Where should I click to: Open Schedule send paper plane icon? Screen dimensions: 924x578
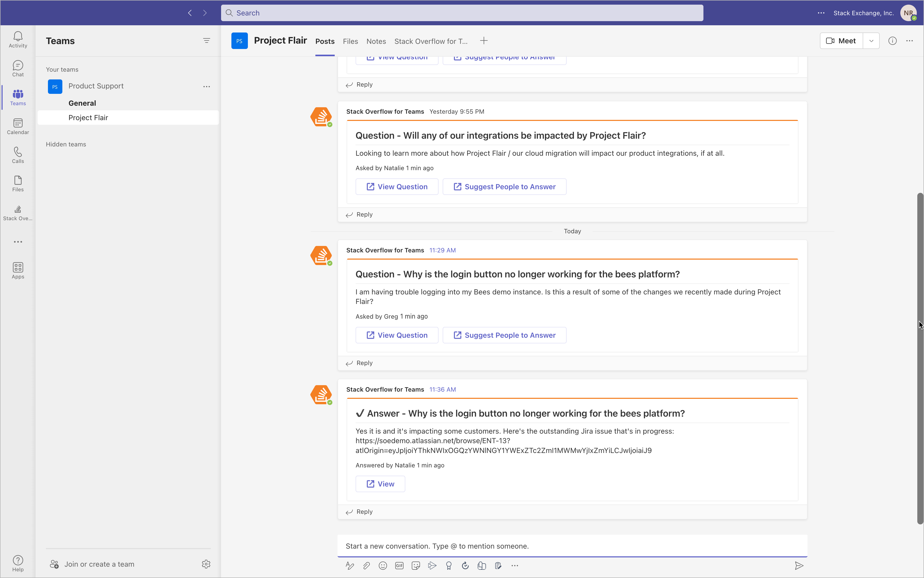432,565
